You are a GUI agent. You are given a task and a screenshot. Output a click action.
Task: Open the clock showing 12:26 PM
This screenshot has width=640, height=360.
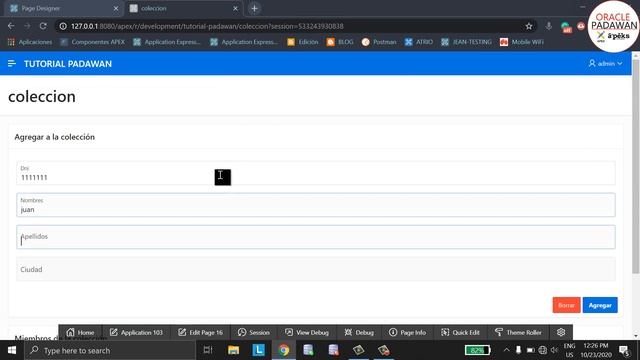(596, 350)
